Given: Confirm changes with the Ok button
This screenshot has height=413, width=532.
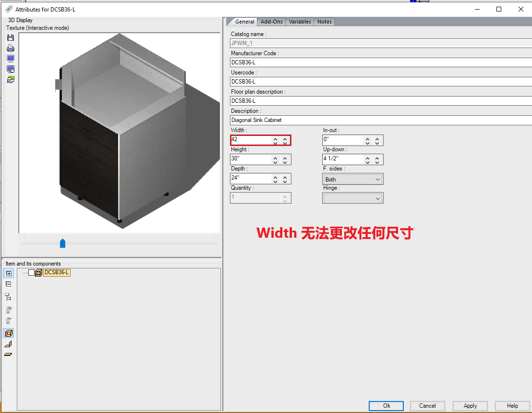Looking at the screenshot, I should 386,406.
